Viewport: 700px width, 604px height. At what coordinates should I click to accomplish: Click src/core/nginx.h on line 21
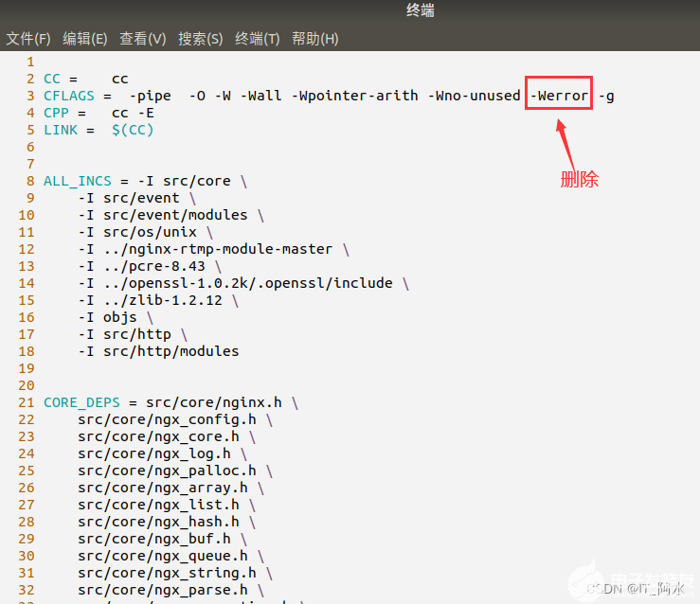214,402
